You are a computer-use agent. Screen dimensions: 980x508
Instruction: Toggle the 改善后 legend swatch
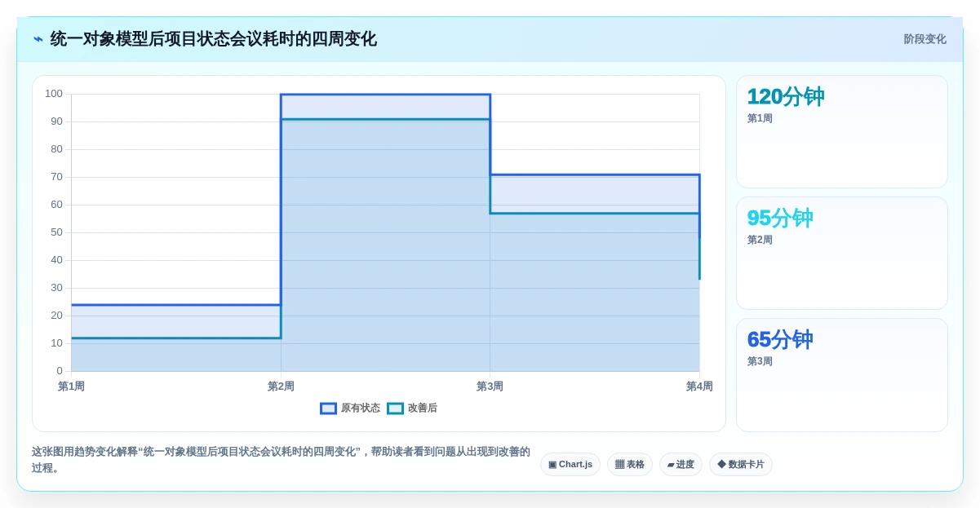point(395,409)
